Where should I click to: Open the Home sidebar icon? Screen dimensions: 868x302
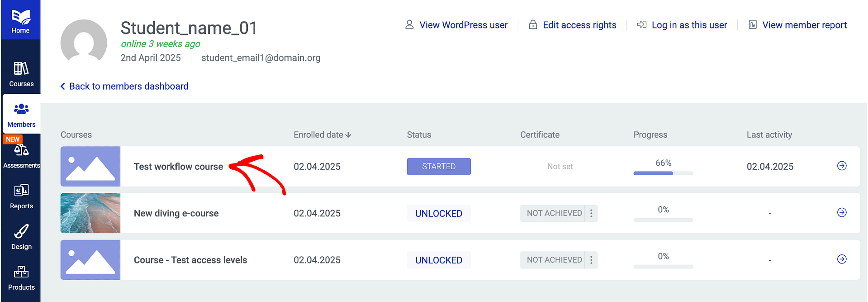click(x=20, y=21)
